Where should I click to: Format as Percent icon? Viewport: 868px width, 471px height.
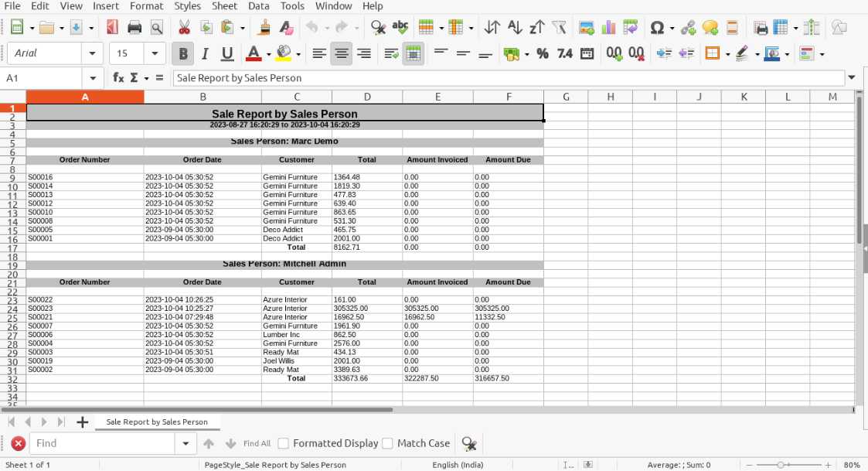[543, 53]
